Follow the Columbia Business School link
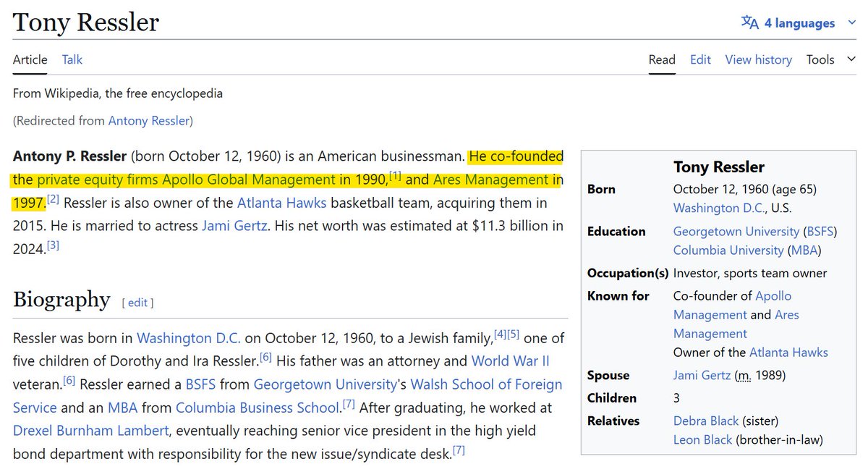 [x=258, y=407]
